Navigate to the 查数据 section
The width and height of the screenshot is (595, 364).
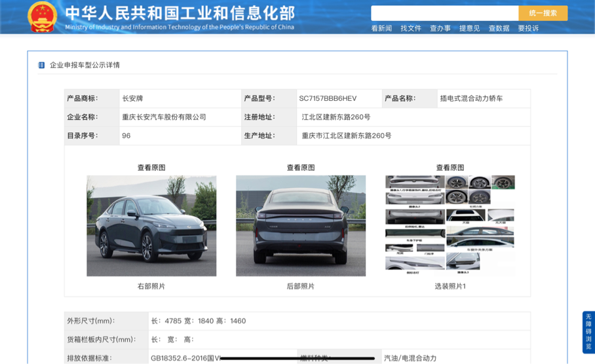point(499,28)
